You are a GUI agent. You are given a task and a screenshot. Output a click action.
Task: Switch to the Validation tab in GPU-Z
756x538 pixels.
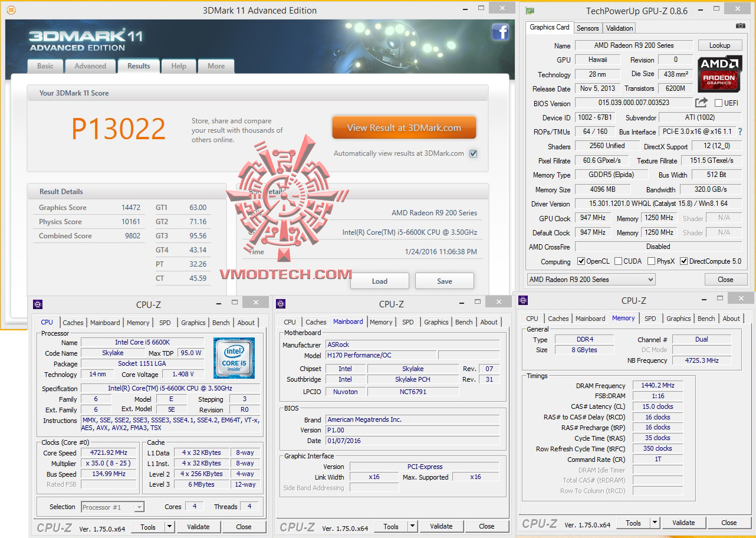pos(619,28)
